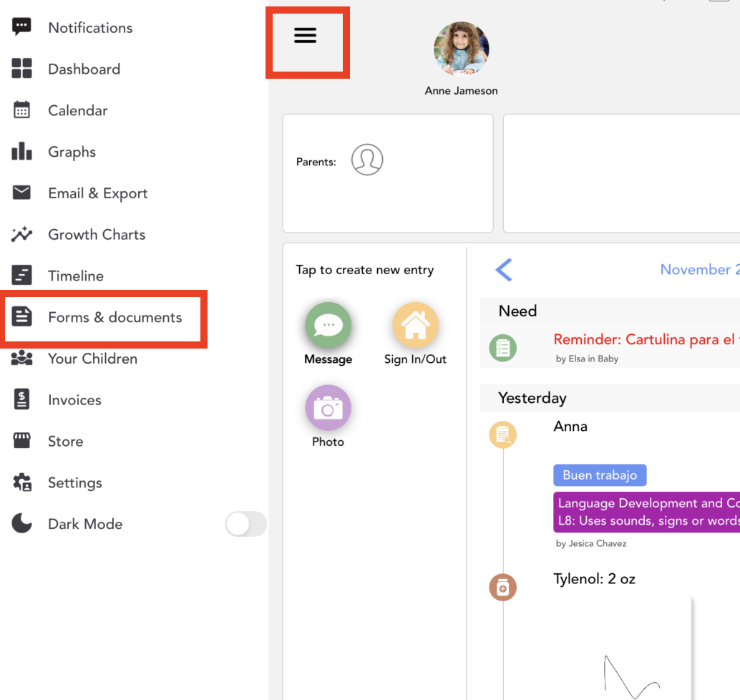Click the Your Children group icon
740x700 pixels.
pos(21,359)
